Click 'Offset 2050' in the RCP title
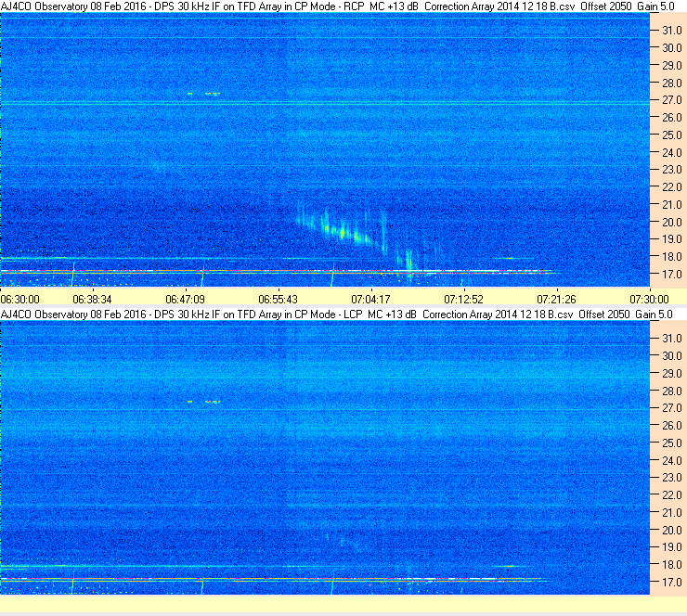 coord(606,6)
